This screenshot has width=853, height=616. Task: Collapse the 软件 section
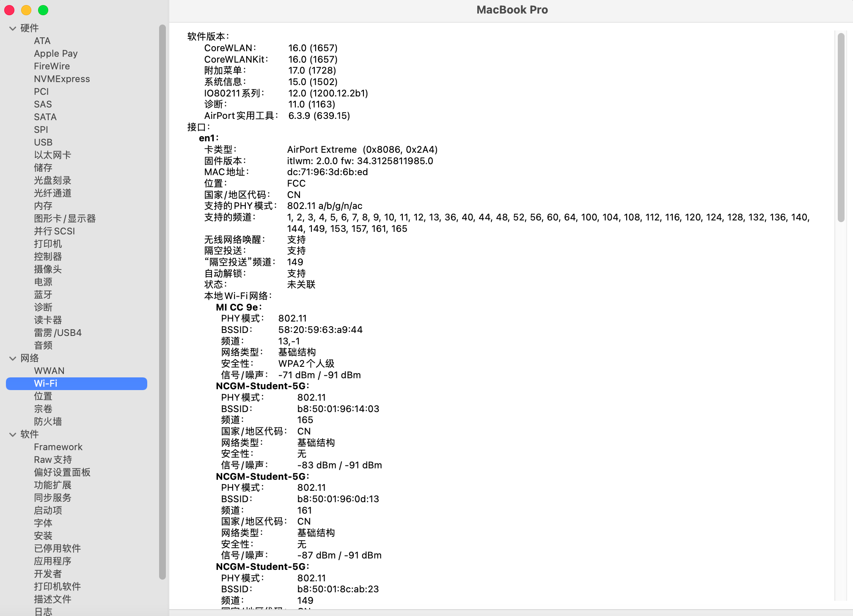pos(12,434)
